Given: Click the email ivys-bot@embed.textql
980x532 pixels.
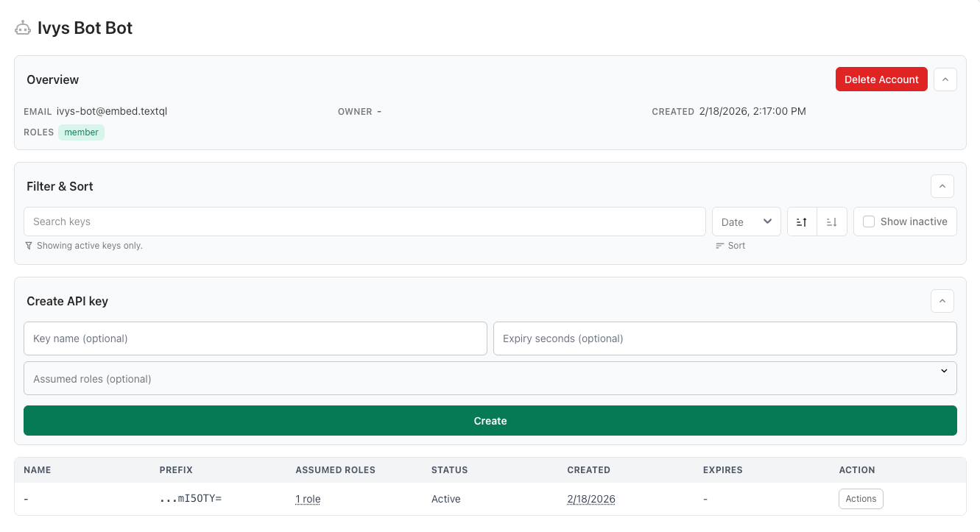Looking at the screenshot, I should pos(112,112).
